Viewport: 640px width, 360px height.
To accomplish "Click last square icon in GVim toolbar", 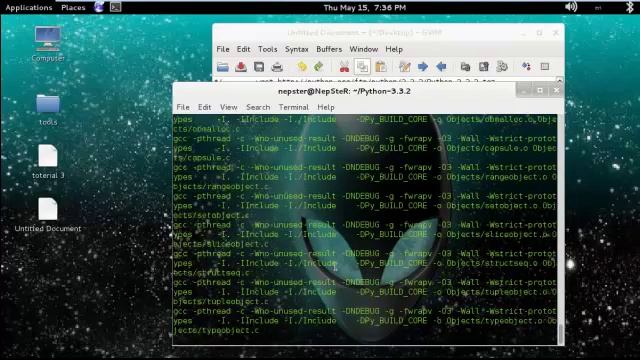I will pos(545,67).
